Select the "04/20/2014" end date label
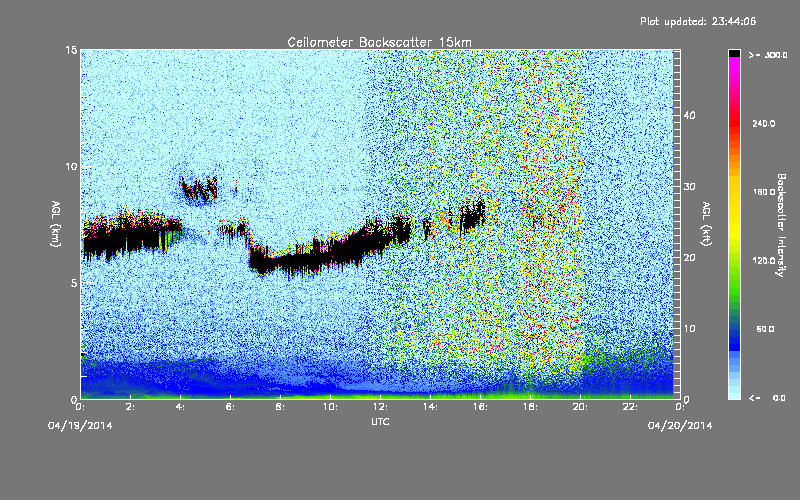The width and height of the screenshot is (800, 500). click(680, 426)
